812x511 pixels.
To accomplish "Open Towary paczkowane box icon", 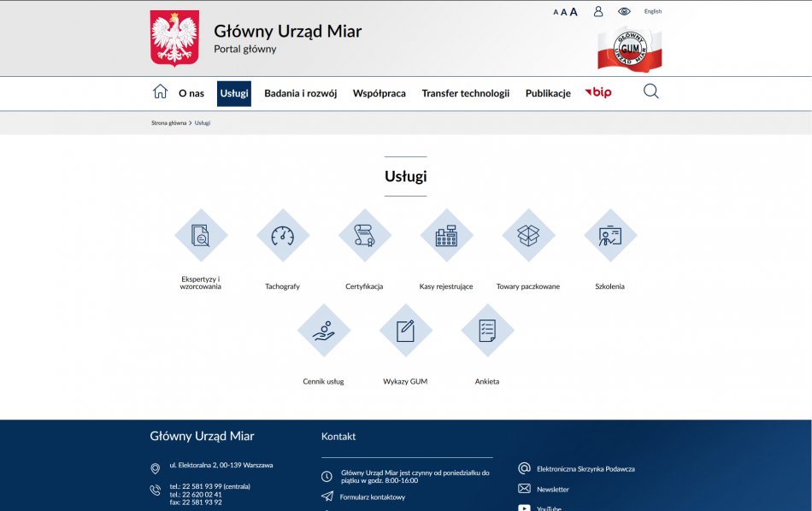I will [x=528, y=235].
